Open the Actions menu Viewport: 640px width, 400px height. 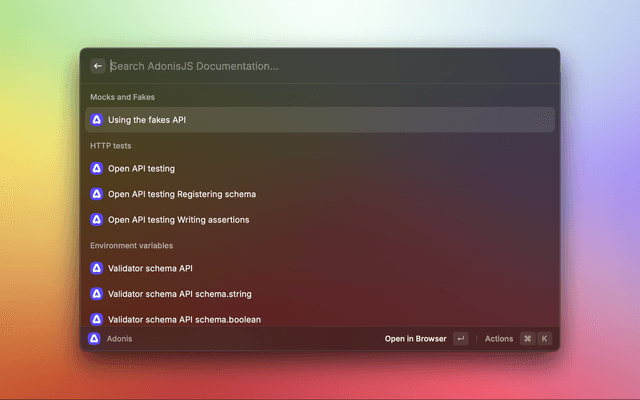(498, 339)
